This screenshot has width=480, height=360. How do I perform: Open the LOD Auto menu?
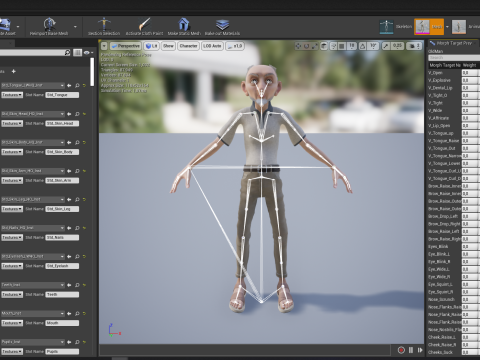[x=212, y=46]
